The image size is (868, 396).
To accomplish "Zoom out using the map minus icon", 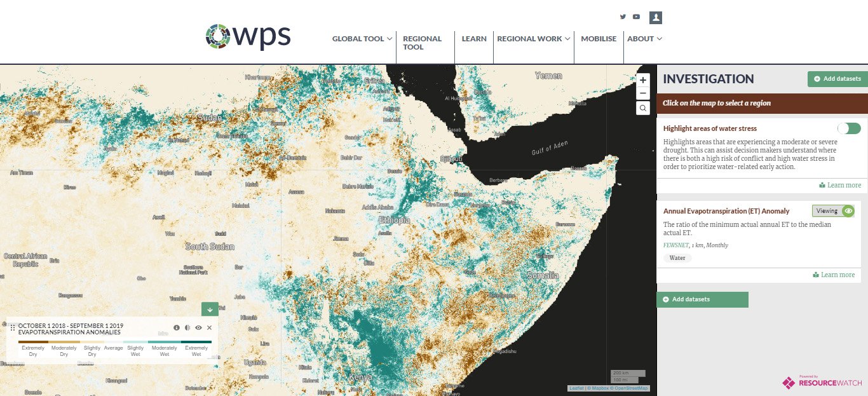I will pos(642,93).
